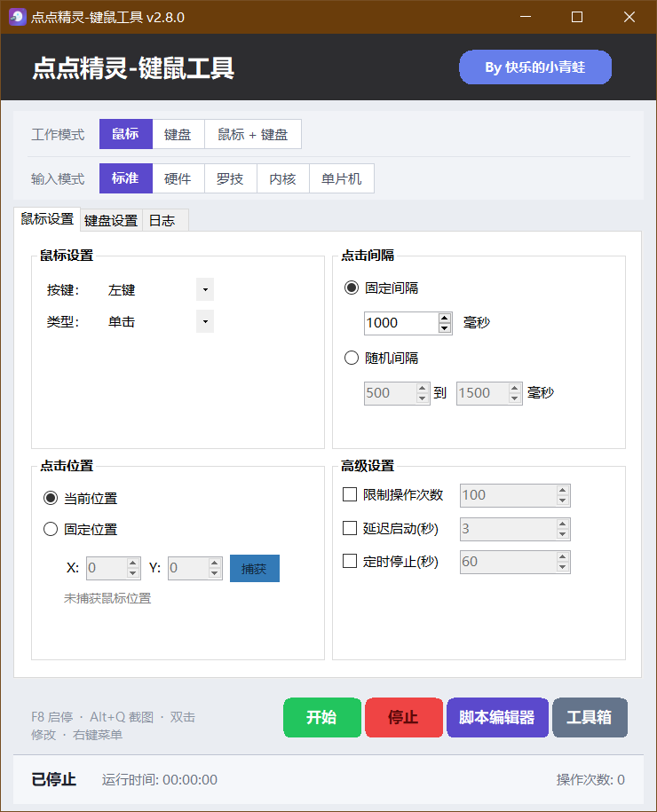
Task: Click the green 开始 button
Action: (x=322, y=717)
